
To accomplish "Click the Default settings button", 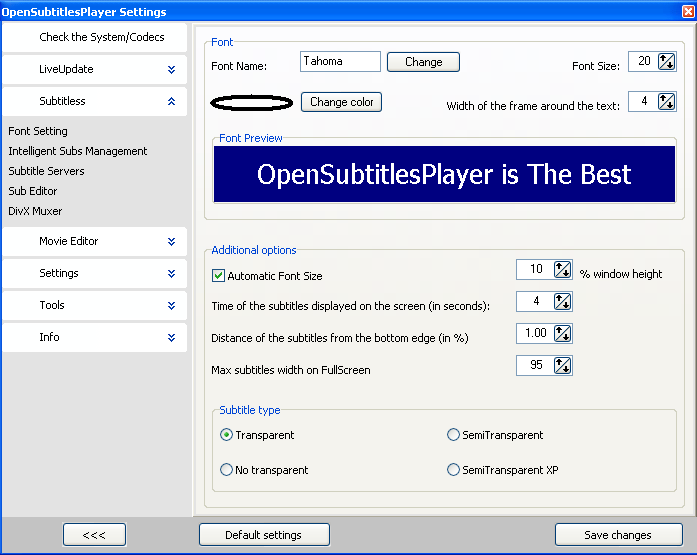I will [264, 535].
